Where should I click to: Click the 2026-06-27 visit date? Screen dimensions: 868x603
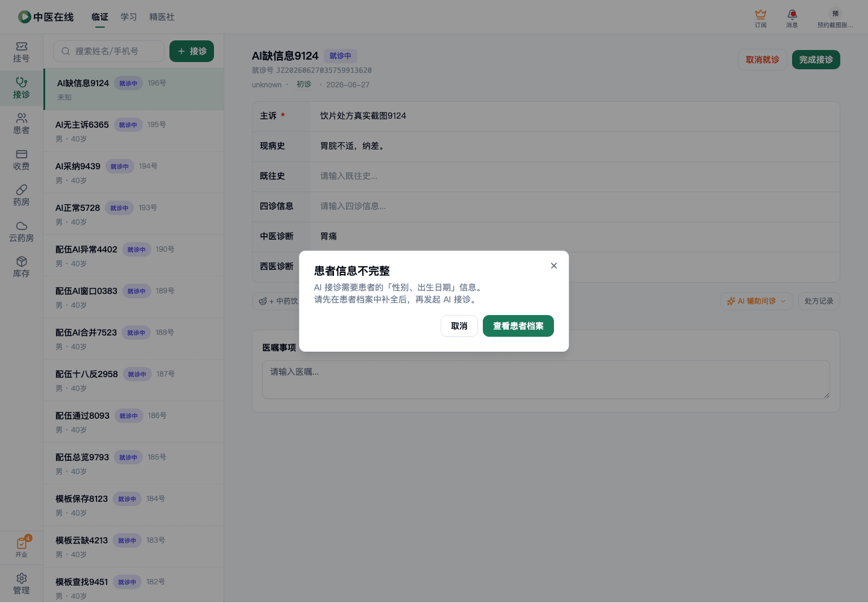(x=348, y=85)
